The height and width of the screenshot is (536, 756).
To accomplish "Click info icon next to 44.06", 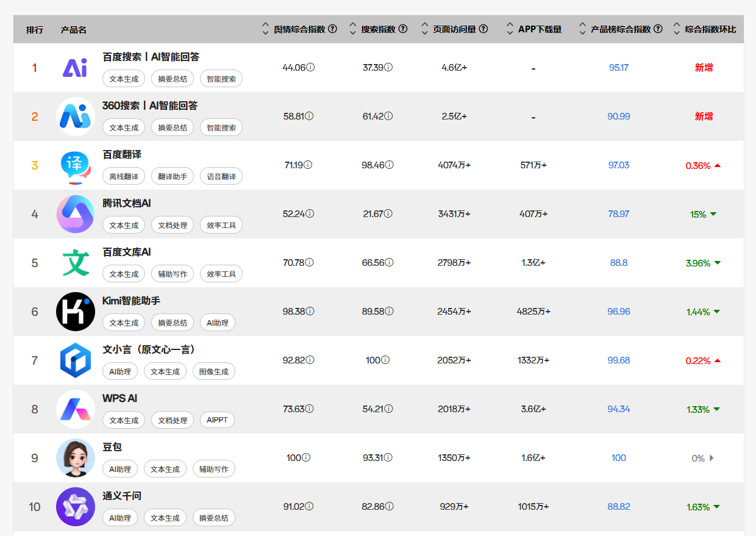I will click(310, 68).
